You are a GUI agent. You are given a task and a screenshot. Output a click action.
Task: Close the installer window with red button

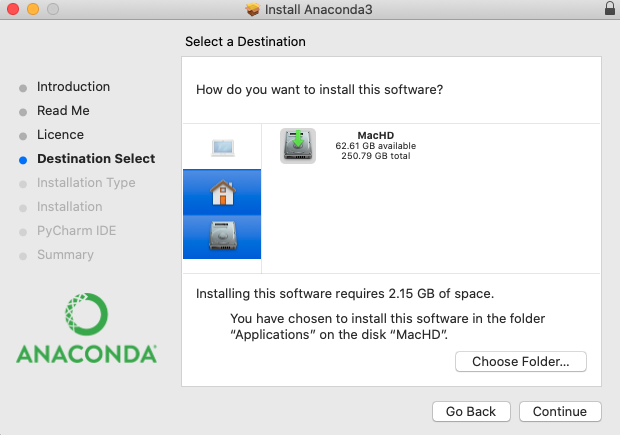(x=13, y=9)
